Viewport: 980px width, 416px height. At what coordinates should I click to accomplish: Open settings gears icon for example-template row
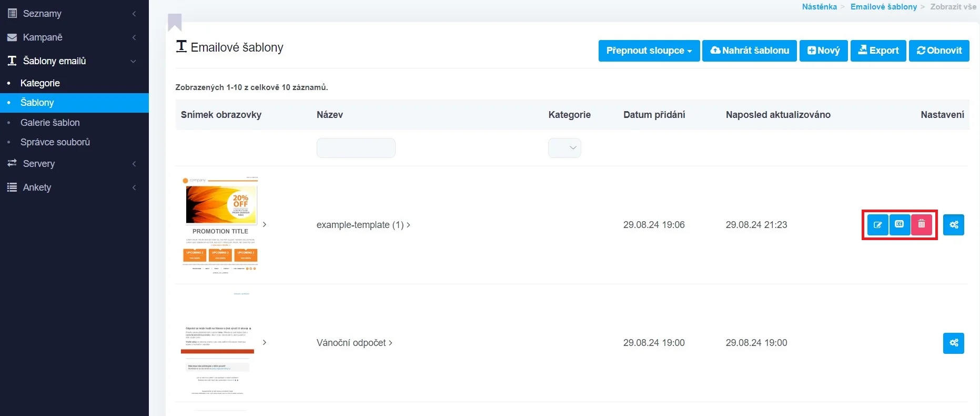click(x=953, y=225)
